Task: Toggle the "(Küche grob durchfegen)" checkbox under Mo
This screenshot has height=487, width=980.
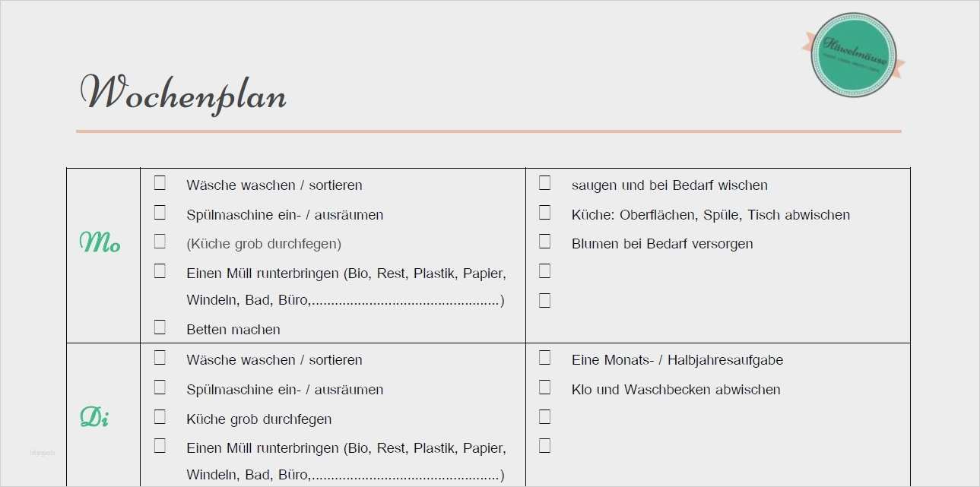Action: tap(160, 242)
